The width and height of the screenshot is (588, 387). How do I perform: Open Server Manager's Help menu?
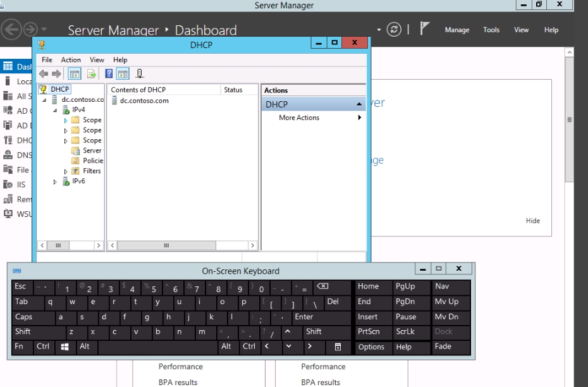pos(551,30)
